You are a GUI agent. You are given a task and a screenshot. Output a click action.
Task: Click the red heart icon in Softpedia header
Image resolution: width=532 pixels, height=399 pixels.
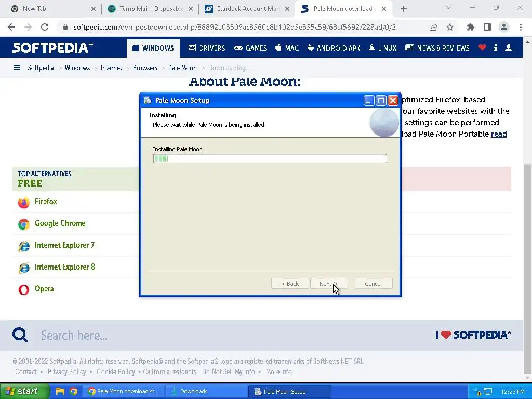[x=482, y=47]
